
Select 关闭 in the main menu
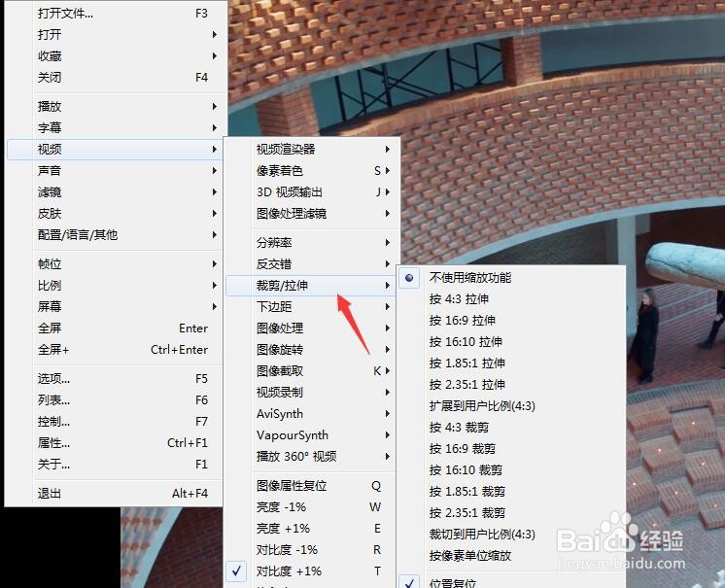(115, 77)
